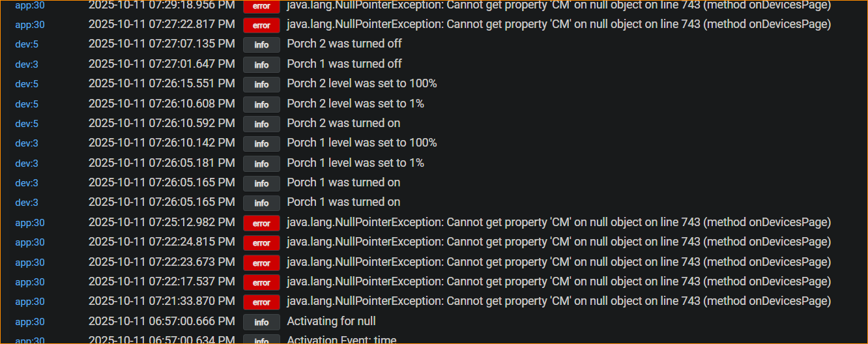Click info badge beside 'Activating for null'

pyautogui.click(x=261, y=322)
